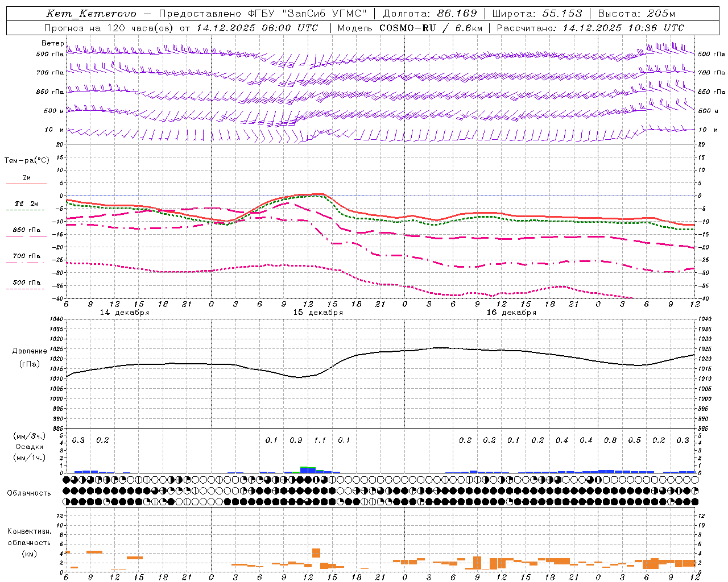Click the "(мм/3ч.)" precipitation unit label
Viewport: 728px width, 582px height.
point(30,436)
